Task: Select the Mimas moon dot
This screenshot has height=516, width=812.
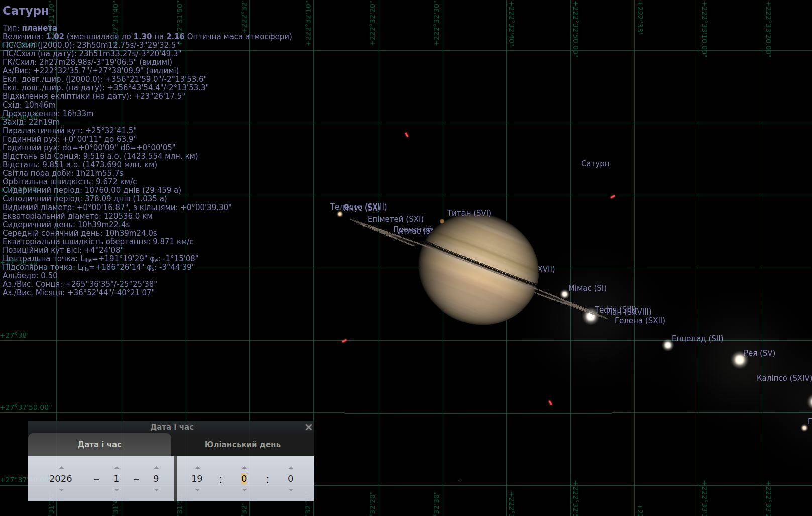Action: [x=564, y=294]
